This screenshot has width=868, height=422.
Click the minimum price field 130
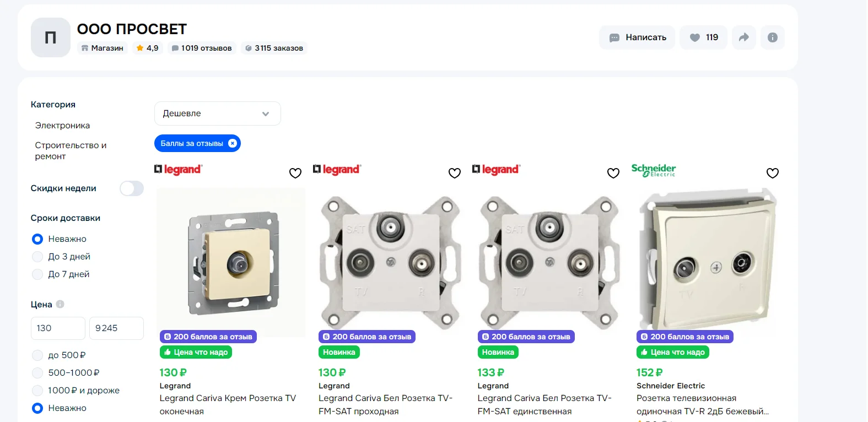(58, 328)
